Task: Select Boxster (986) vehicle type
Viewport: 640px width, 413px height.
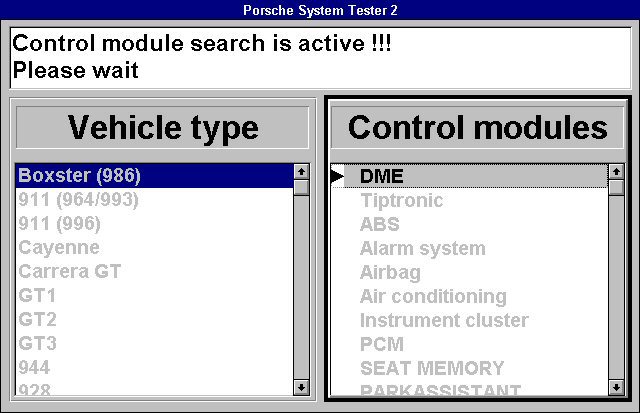Action: point(80,176)
